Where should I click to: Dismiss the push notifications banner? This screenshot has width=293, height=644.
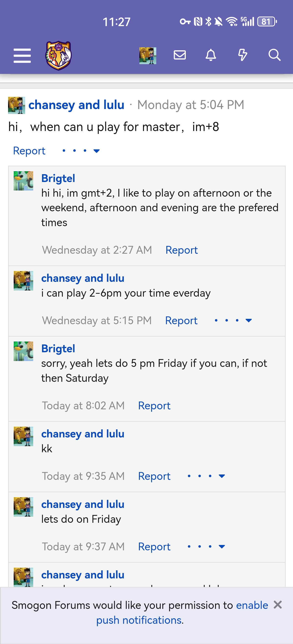(277, 605)
